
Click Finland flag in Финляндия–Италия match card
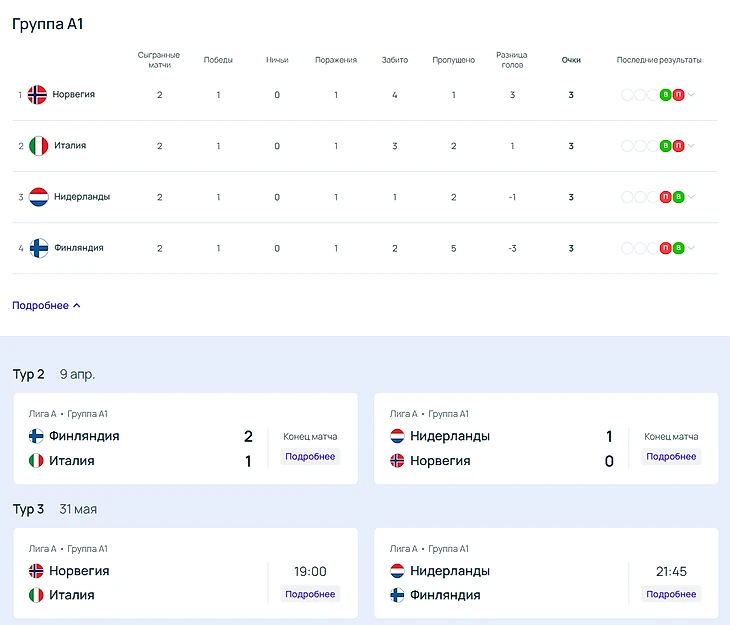[x=37, y=436]
